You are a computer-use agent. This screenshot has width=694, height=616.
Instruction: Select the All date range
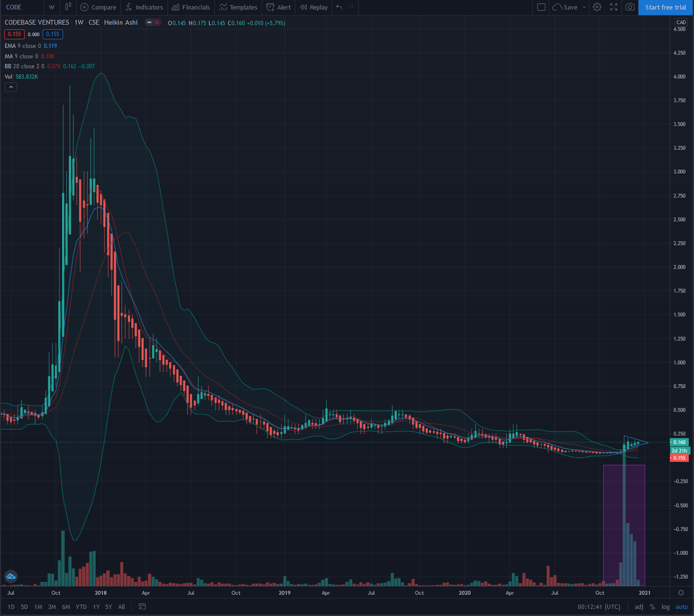[x=121, y=607]
